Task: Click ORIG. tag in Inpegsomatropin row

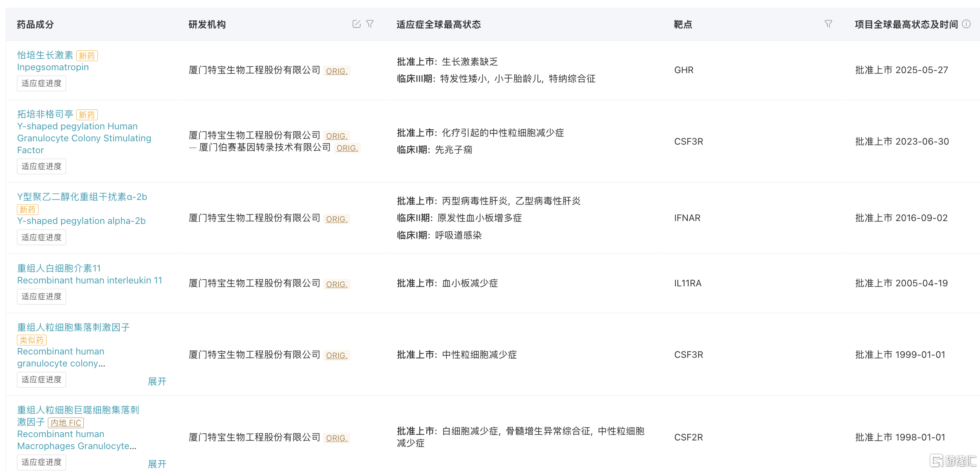Action: [x=337, y=71]
